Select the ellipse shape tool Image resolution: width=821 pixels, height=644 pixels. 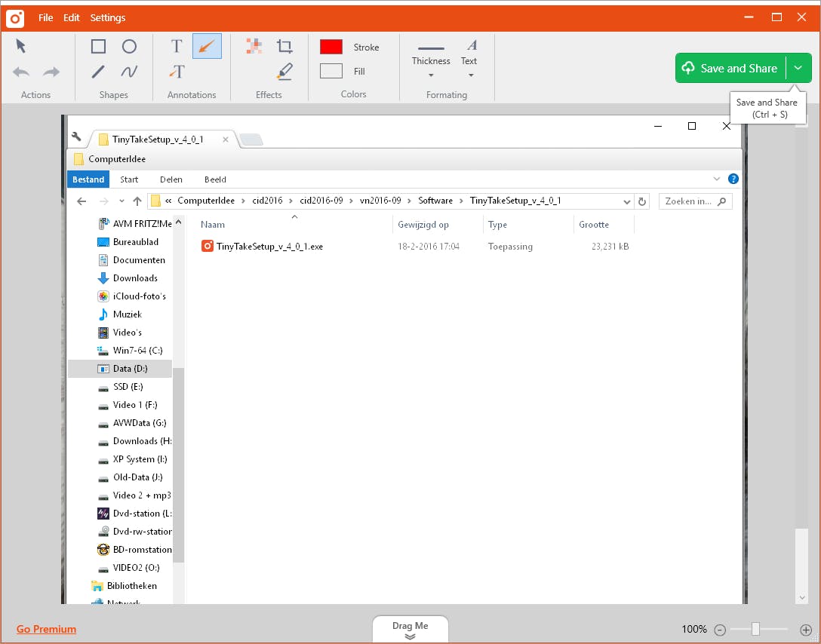[129, 47]
